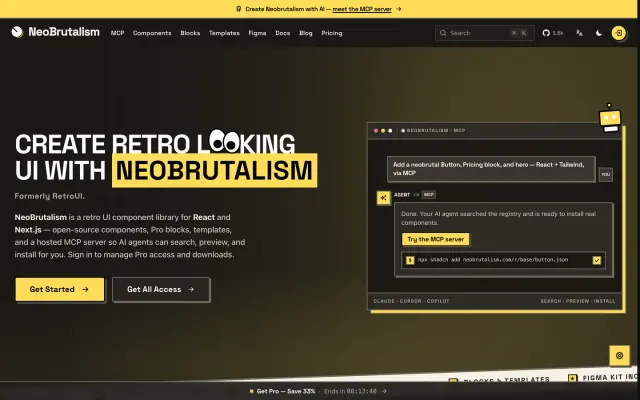The image size is (640, 400).
Task: Open the language translation icon
Action: (579, 33)
